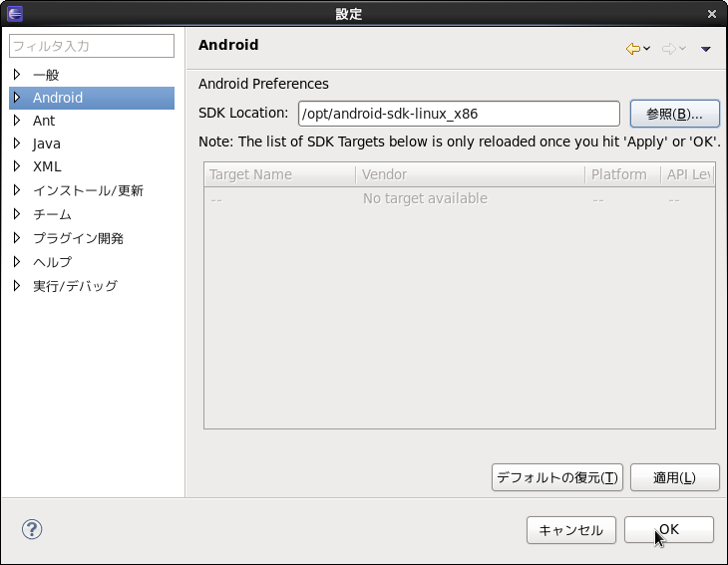Go back using the yellow back arrow

pyautogui.click(x=633, y=48)
